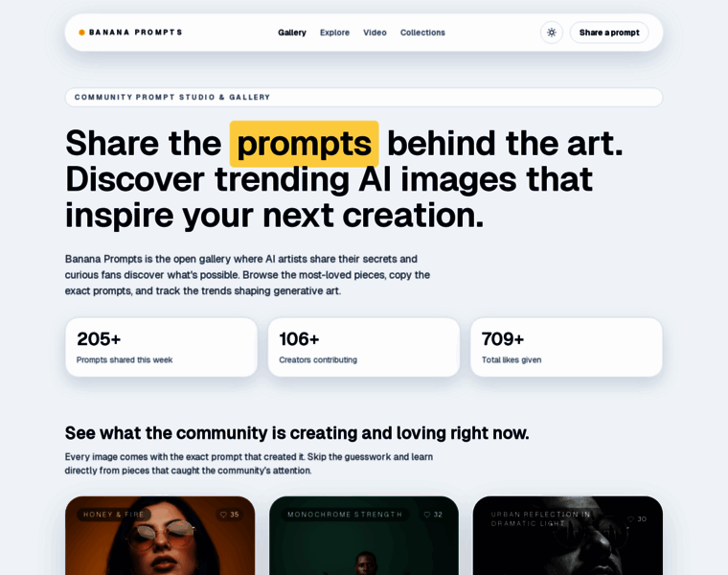Click the Community Prompt Studio & Gallery badge
Viewport: 728px width, 575px height.
click(364, 97)
